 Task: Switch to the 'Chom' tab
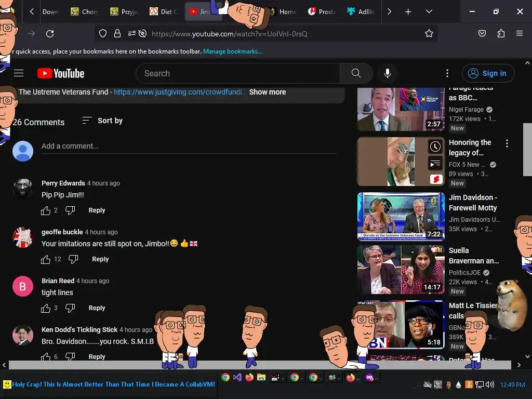point(85,12)
